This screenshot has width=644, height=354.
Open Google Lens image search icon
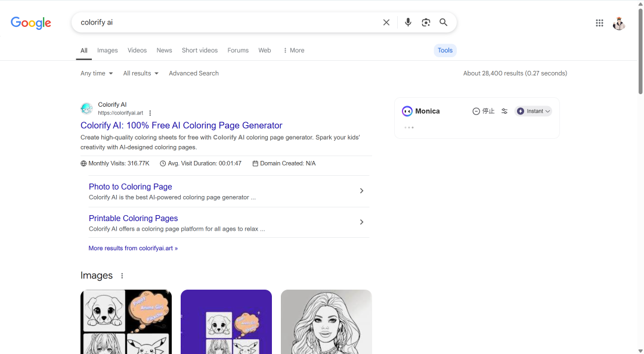pos(426,22)
